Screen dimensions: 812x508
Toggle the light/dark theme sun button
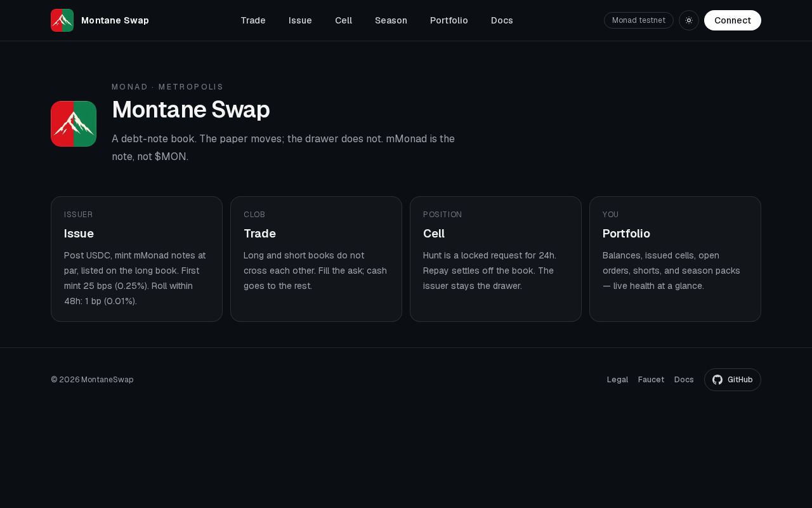(x=689, y=20)
